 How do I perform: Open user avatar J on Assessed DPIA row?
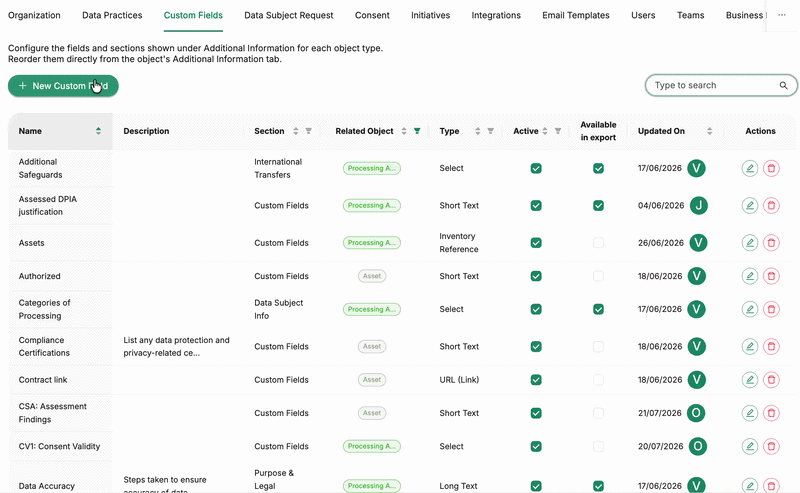point(698,205)
